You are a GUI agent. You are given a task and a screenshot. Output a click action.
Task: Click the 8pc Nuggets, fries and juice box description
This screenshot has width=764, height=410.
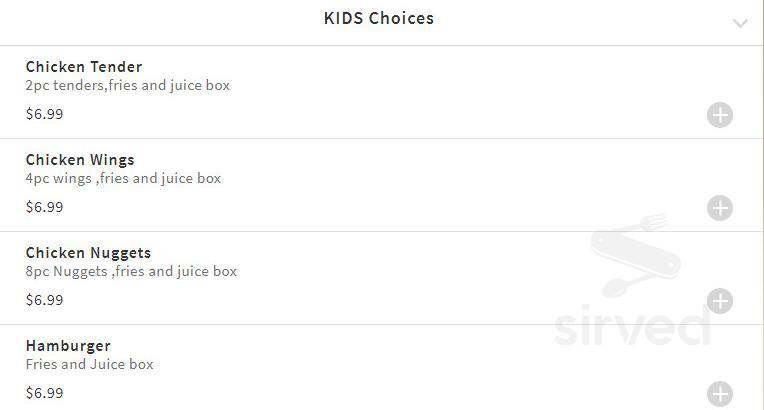tap(131, 272)
